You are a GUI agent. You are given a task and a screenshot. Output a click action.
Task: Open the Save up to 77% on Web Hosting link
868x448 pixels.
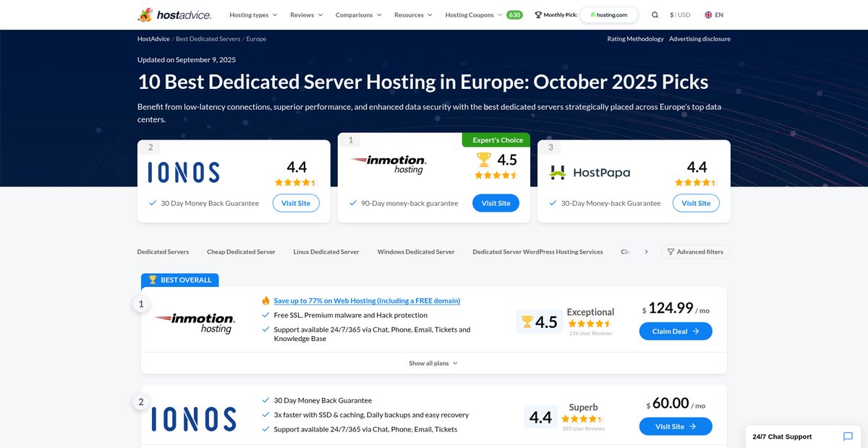(x=367, y=301)
